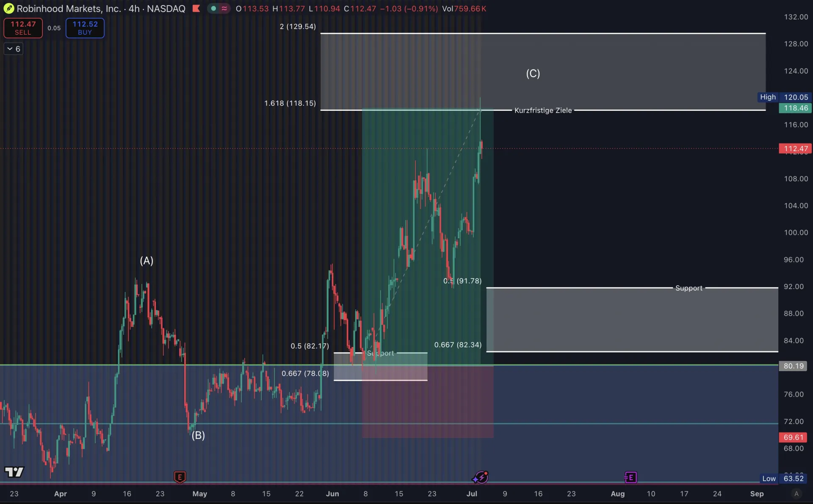Open the TradingView logo at bottom left
Viewport: 813px width, 504px height.
tap(14, 471)
